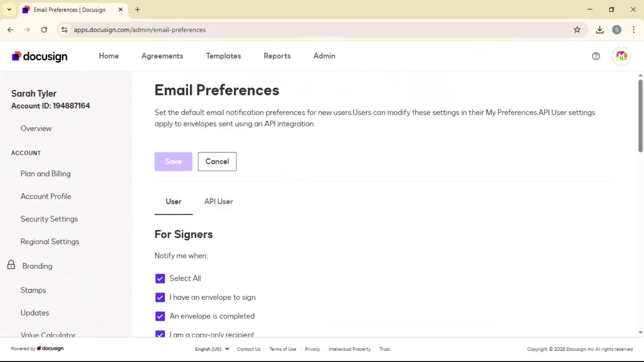Click the scrollbar up arrow
Screen dimensions: 644x362
[640, 75]
